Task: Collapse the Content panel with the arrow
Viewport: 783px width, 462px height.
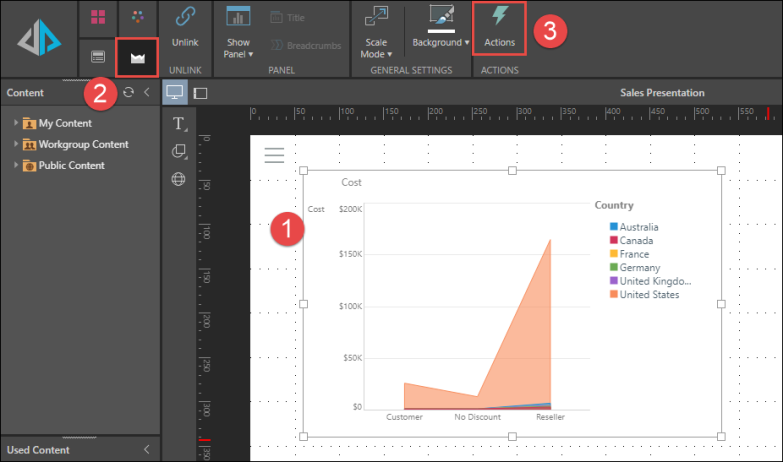Action: click(x=146, y=92)
